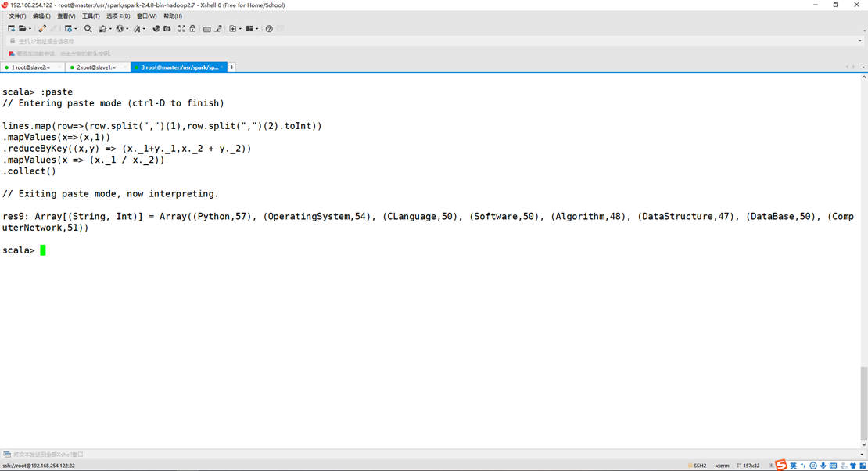This screenshot has width=868, height=471.
Task: Open the 工具(T) menu
Action: pos(91,16)
